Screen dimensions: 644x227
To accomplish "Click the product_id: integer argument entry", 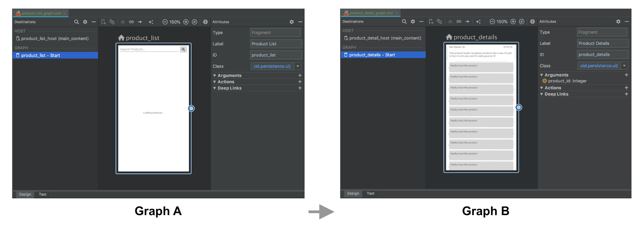I will pyautogui.click(x=567, y=81).
